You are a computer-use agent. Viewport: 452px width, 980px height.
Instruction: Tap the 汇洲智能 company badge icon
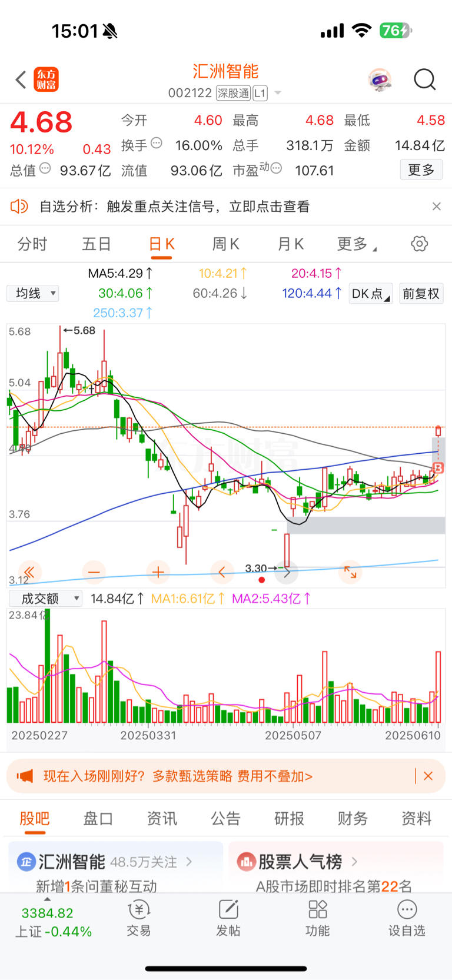pyautogui.click(x=25, y=862)
